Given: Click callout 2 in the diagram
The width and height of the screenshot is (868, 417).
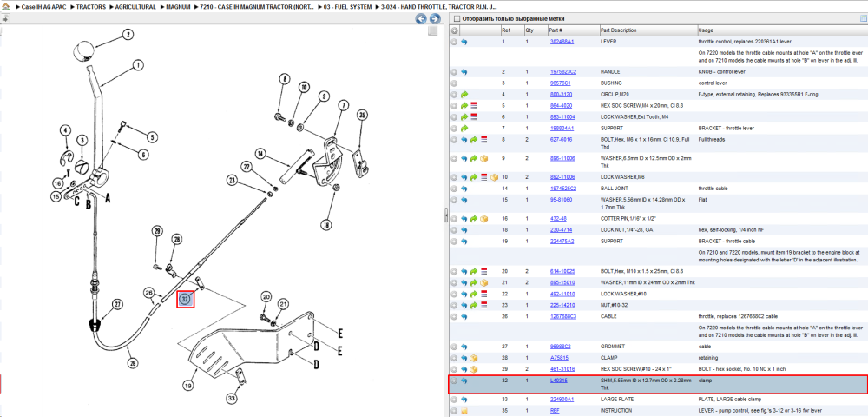Looking at the screenshot, I should [x=128, y=35].
